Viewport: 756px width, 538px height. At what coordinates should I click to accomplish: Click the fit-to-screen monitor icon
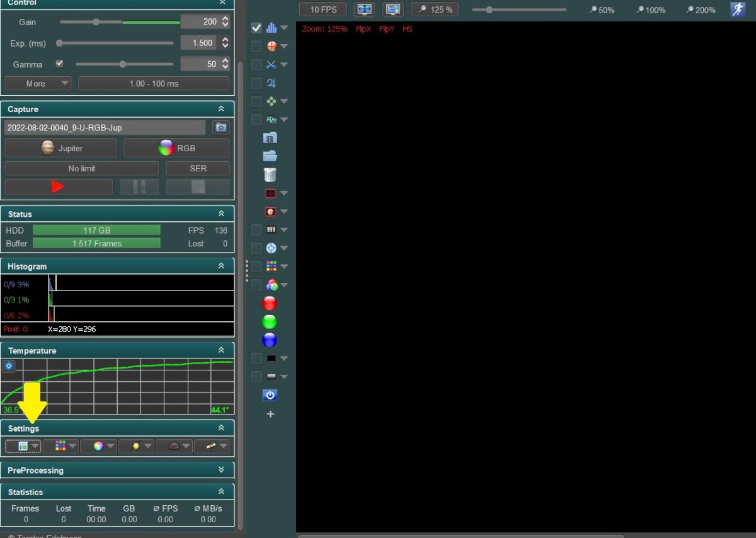click(x=364, y=9)
